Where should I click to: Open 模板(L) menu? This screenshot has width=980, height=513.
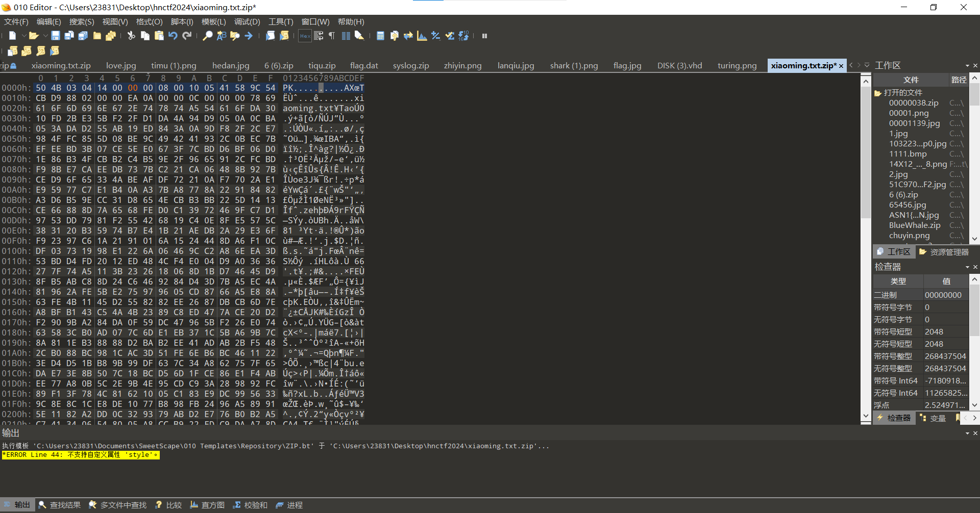[213, 22]
